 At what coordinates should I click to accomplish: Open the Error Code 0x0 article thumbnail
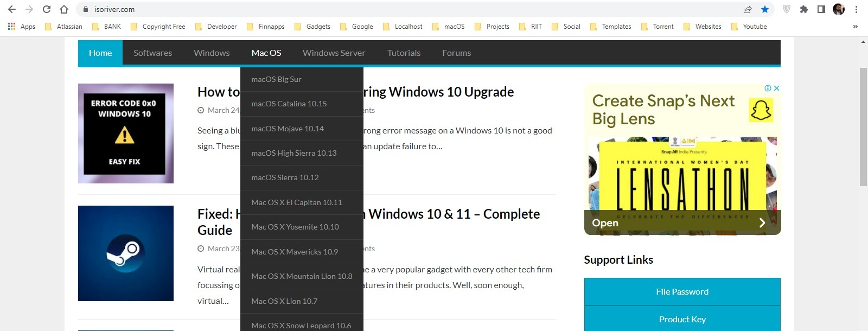(x=126, y=133)
